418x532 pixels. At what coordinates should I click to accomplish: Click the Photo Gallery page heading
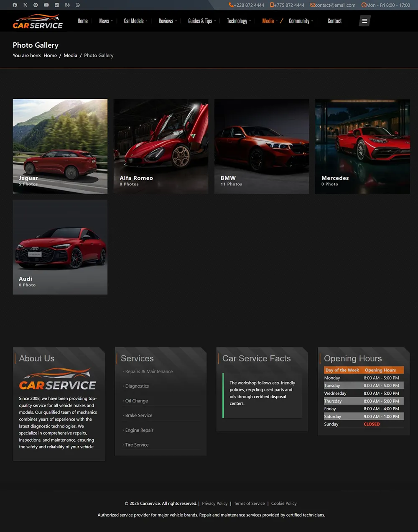36,45
